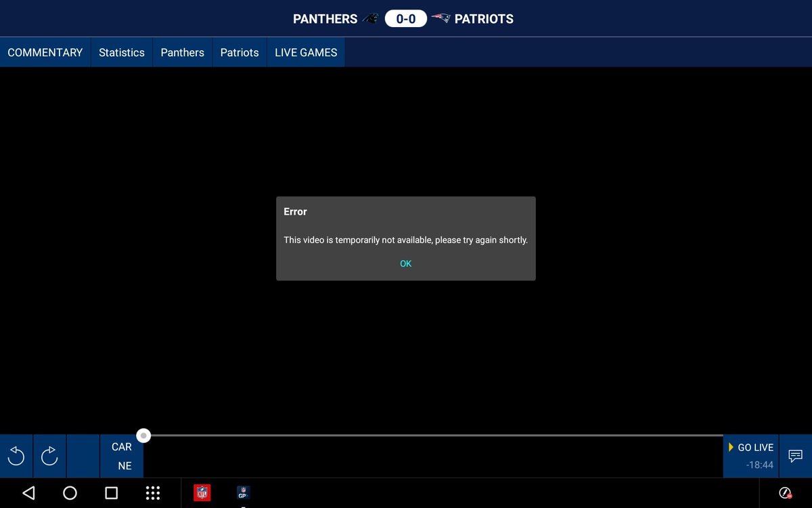
Task: Open the COMMENTARY tab
Action: [45, 52]
